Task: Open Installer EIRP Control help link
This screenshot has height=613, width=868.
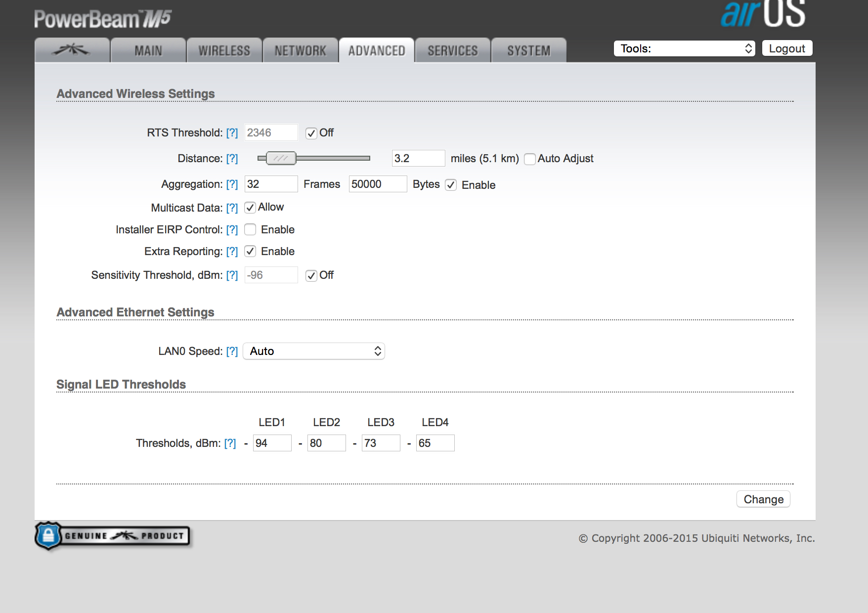Action: tap(232, 229)
